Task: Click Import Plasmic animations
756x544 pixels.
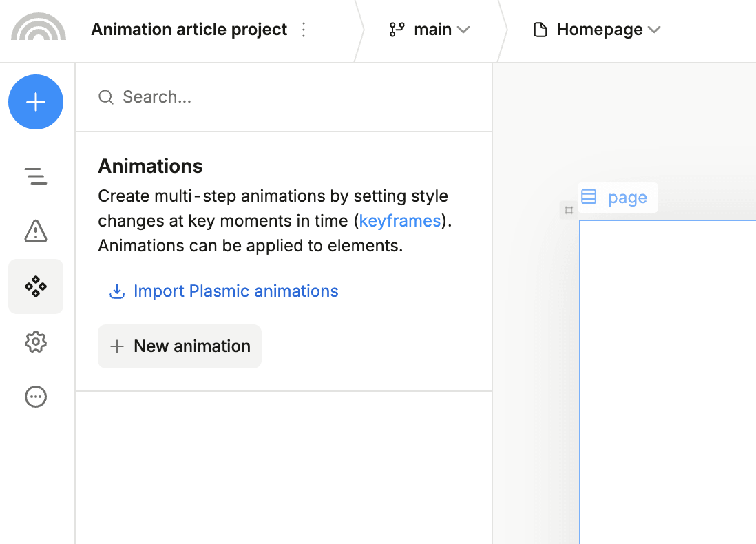Action: 235,291
